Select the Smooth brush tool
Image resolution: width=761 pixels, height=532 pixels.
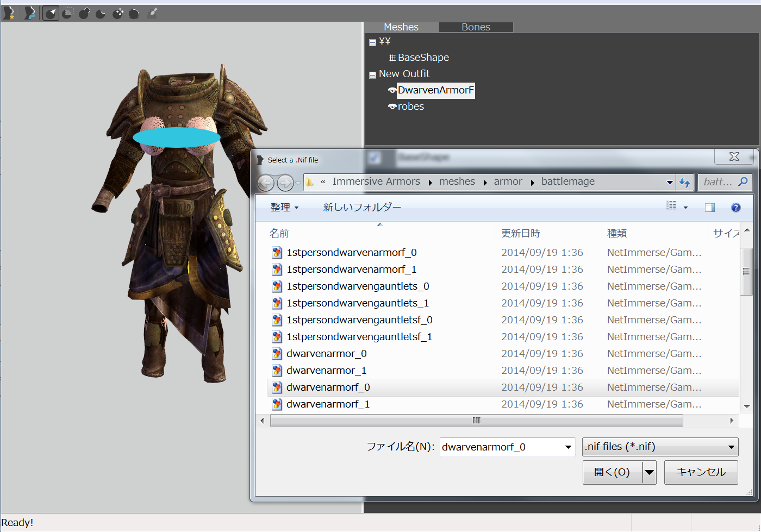[134, 13]
